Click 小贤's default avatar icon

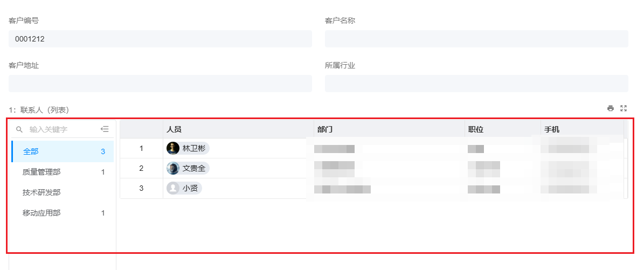tap(173, 188)
